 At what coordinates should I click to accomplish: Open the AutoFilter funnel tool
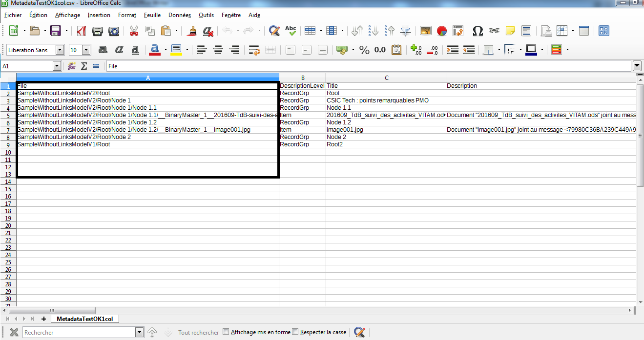click(405, 31)
